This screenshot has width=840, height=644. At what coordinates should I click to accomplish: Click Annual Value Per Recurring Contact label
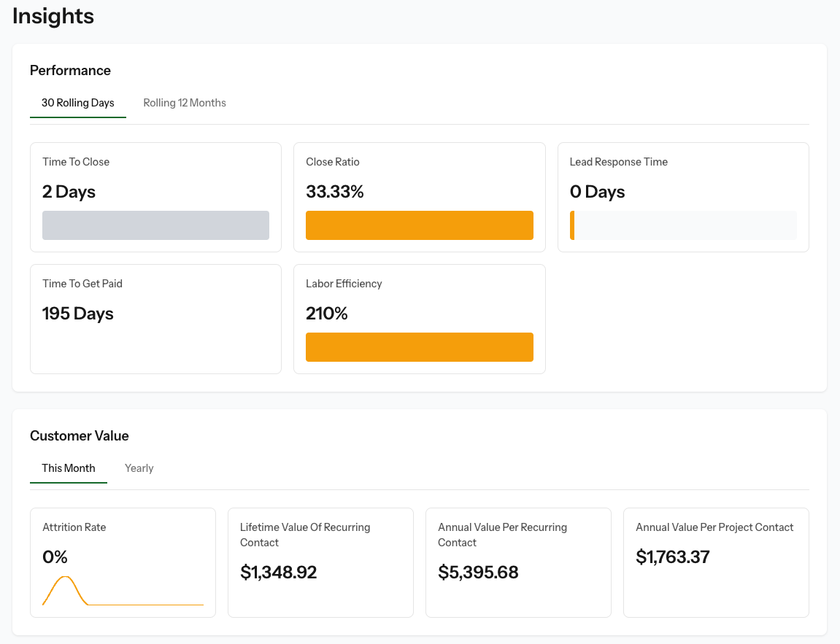[503, 535]
